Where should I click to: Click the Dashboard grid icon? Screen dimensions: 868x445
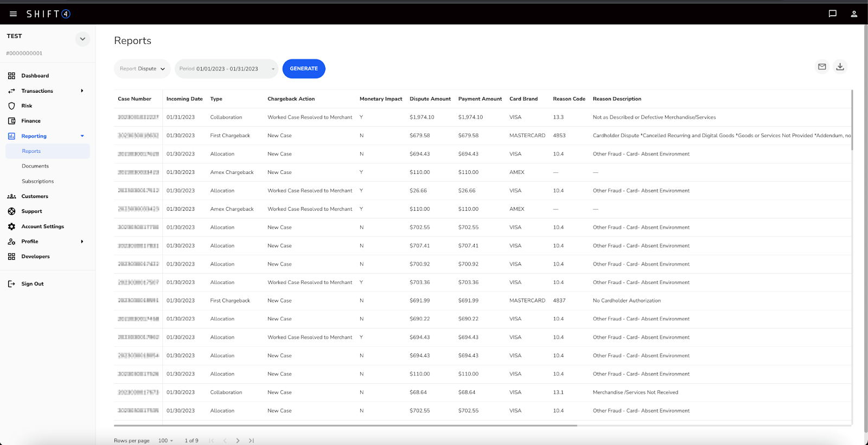11,76
